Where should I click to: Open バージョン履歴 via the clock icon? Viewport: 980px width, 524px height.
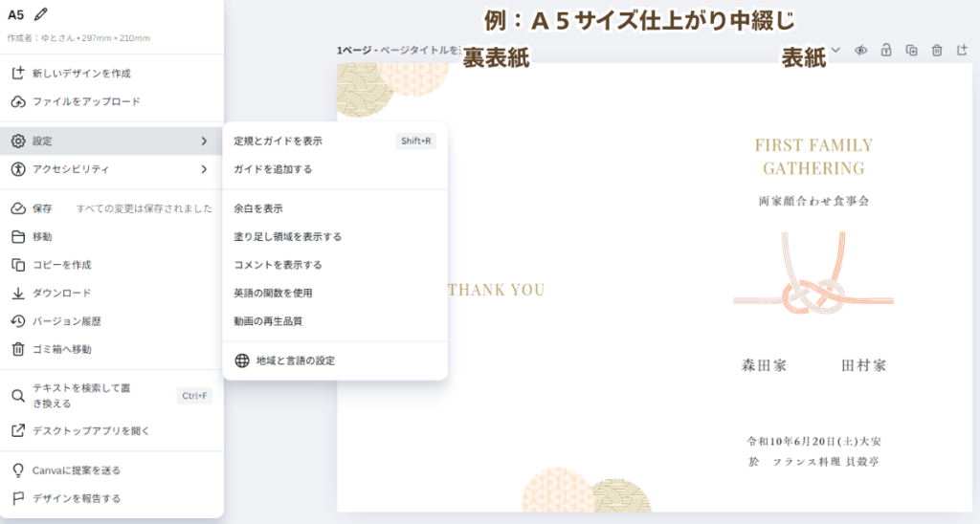point(18,321)
